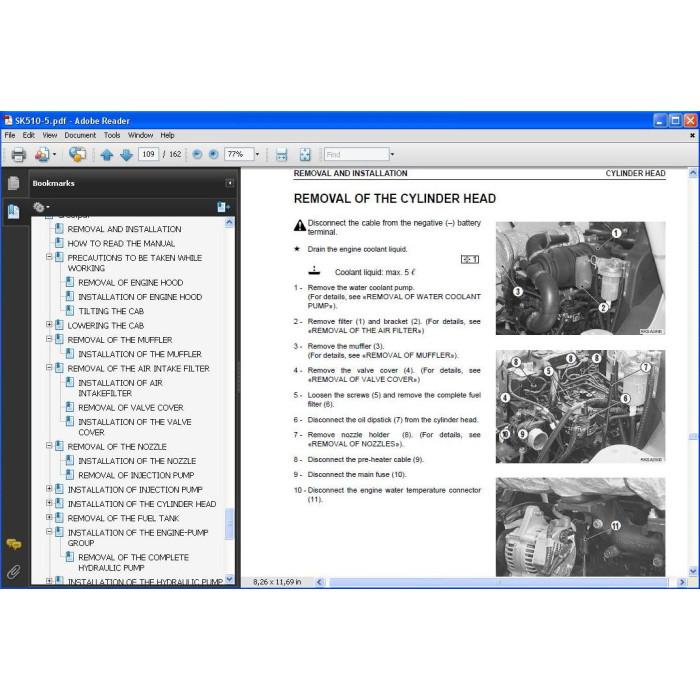Open the File menu

point(10,135)
